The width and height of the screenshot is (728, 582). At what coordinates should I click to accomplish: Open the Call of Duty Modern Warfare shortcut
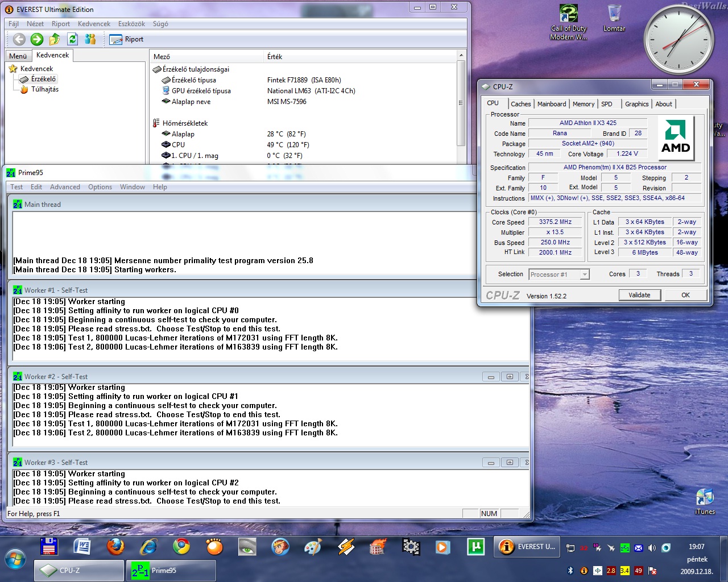point(569,23)
